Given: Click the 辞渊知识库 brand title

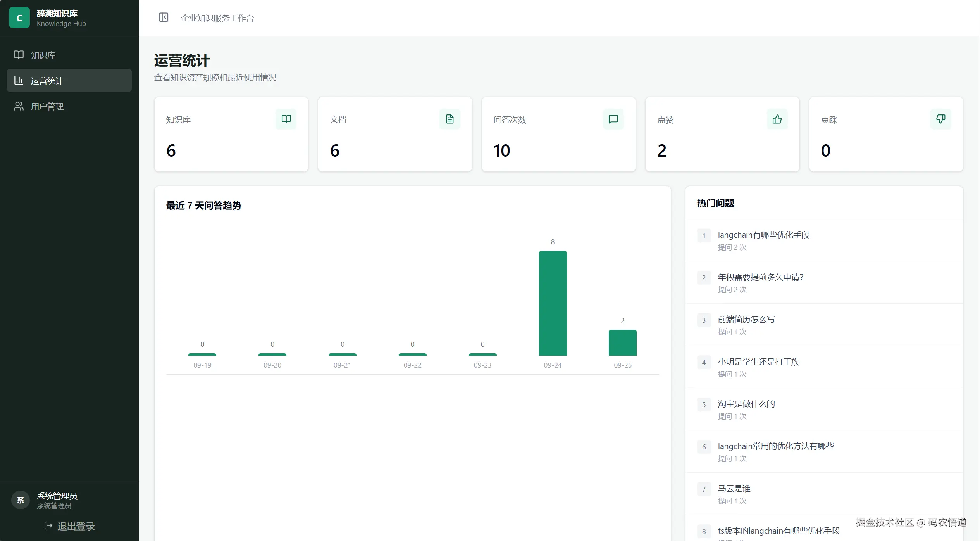Looking at the screenshot, I should (57, 13).
